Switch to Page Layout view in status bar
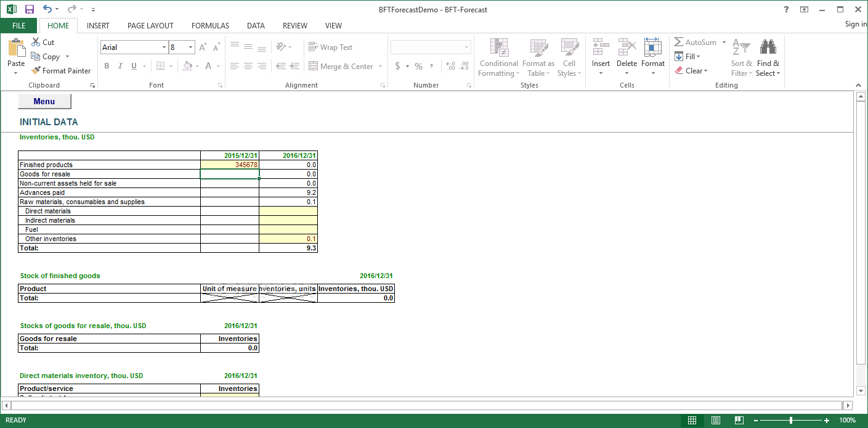 pyautogui.click(x=715, y=420)
